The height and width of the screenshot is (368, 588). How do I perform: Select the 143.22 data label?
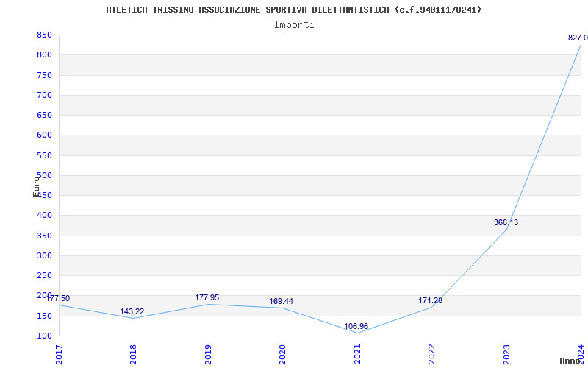[132, 311]
